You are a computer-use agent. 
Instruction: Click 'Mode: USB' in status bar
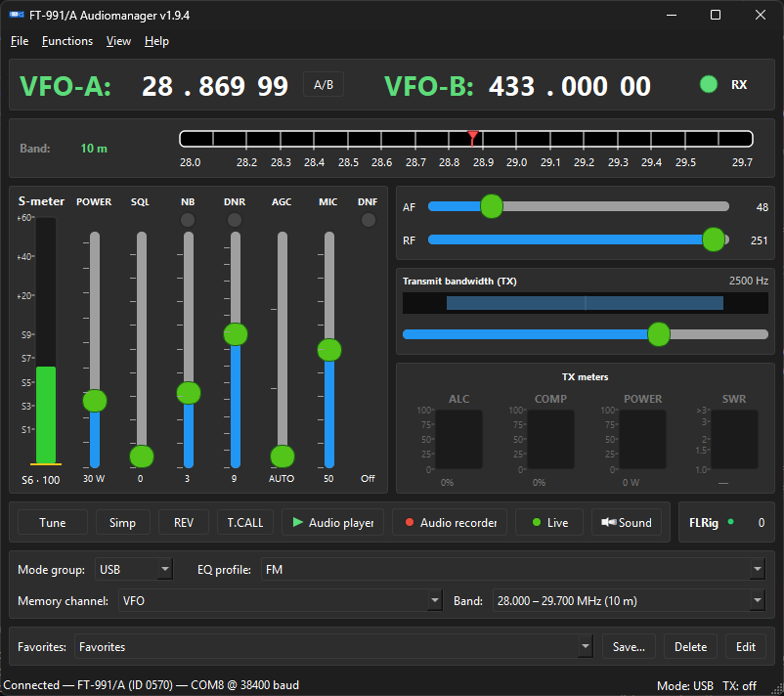pyautogui.click(x=685, y=685)
